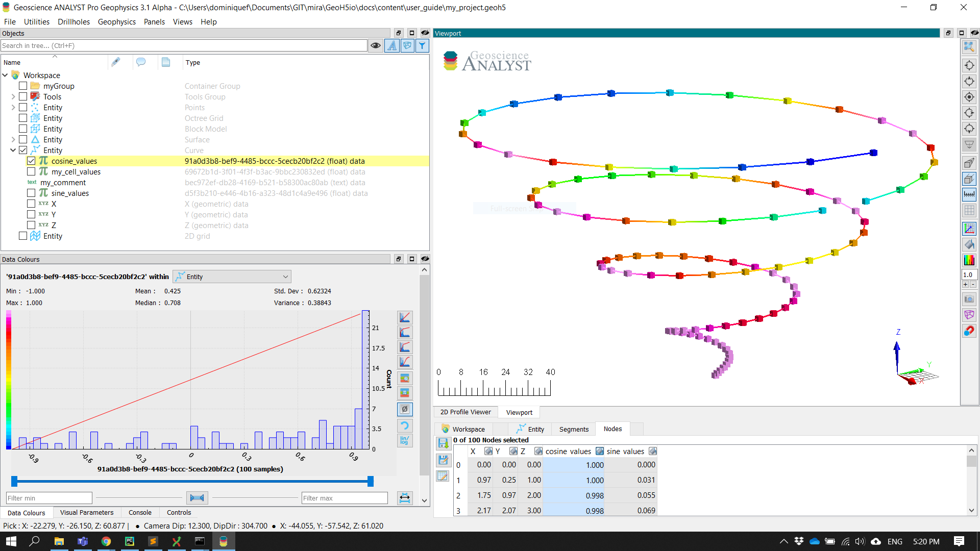Click the grid display icon in viewport toolbar

(x=969, y=210)
